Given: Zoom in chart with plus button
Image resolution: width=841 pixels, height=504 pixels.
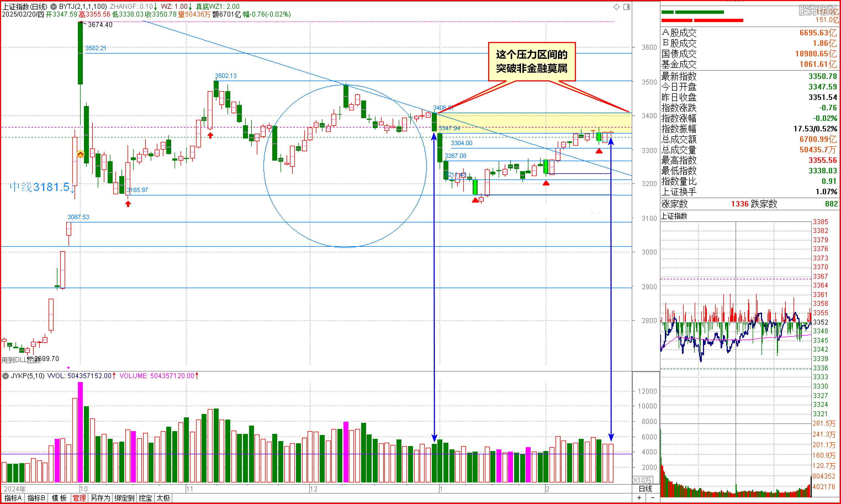Looking at the screenshot, I should 639,498.
